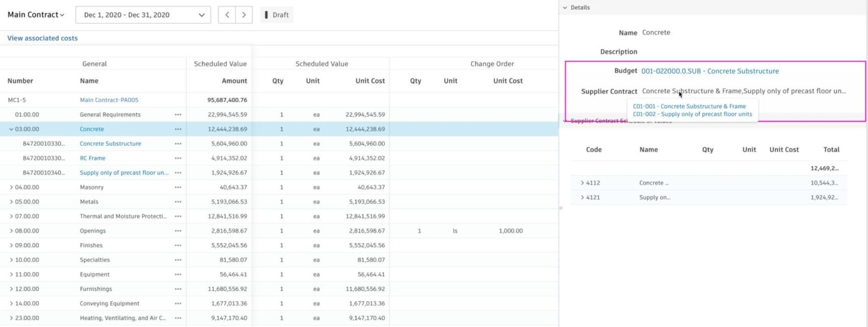This screenshot has height=327, width=868.
Task: Open the RC Frame row options menu
Action: [x=178, y=158]
